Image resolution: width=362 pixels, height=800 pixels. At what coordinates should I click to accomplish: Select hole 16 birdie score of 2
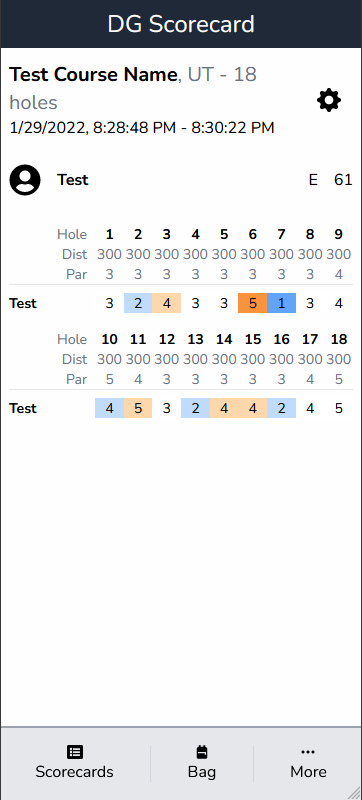click(281, 408)
